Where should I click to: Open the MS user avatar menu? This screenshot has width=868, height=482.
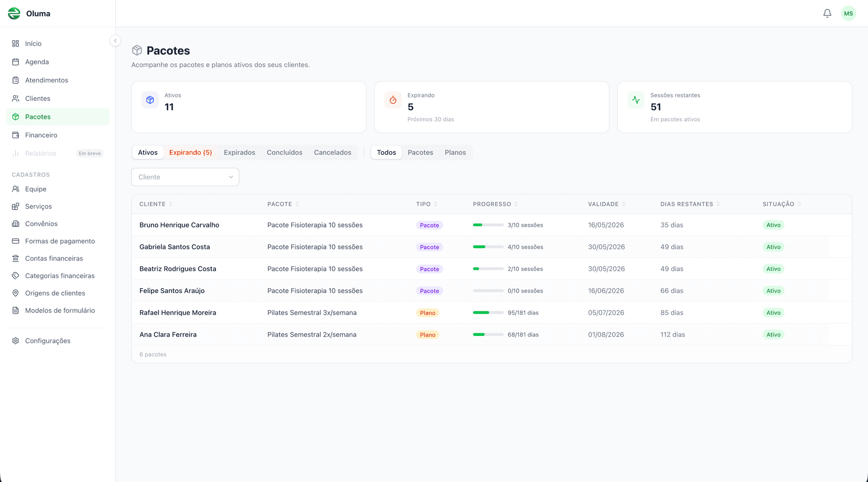coord(848,13)
